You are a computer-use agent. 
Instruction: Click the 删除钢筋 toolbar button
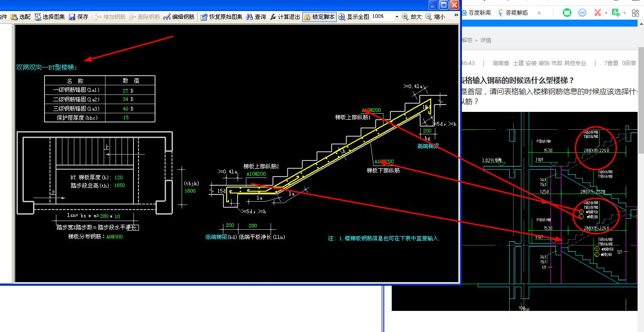point(144,17)
